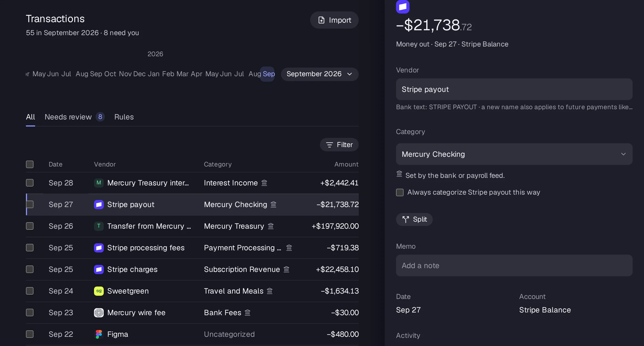This screenshot has height=346, width=644.
Task: Click 'Mercury wire fee' vendor name
Action: point(136,313)
